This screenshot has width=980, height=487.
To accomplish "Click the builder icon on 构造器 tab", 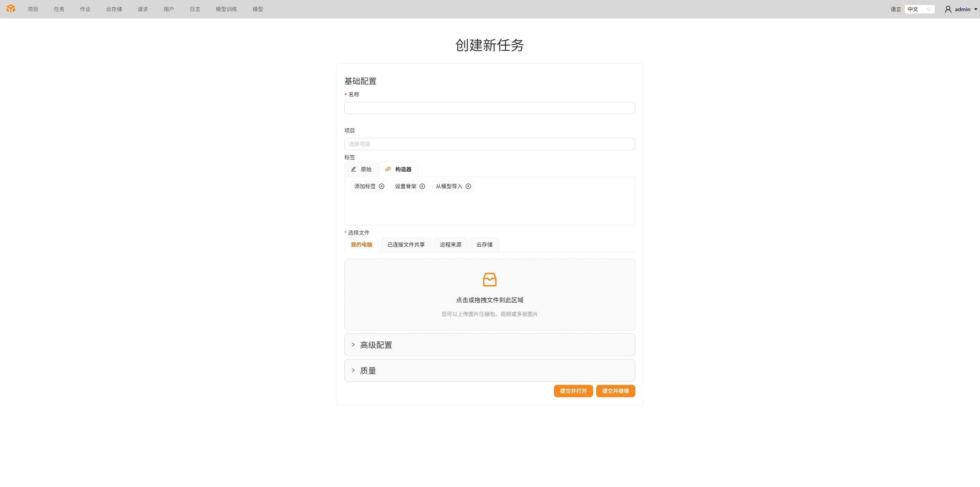I will (x=388, y=169).
